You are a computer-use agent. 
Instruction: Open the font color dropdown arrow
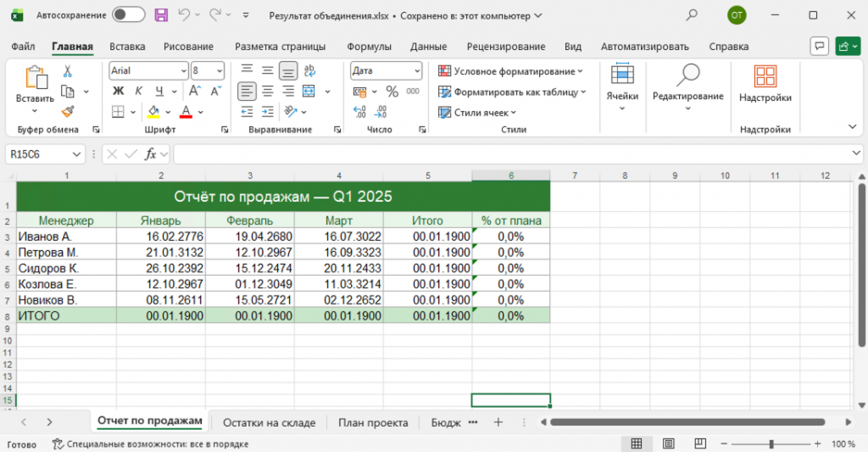pyautogui.click(x=200, y=112)
